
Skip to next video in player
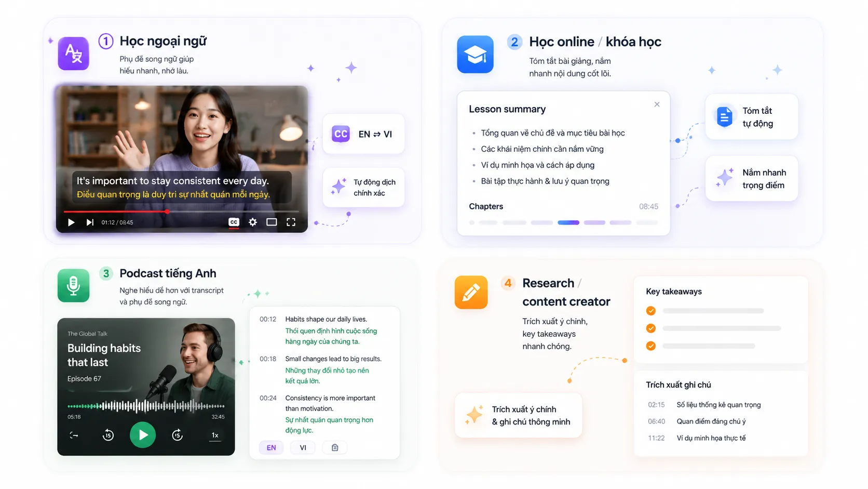point(90,222)
